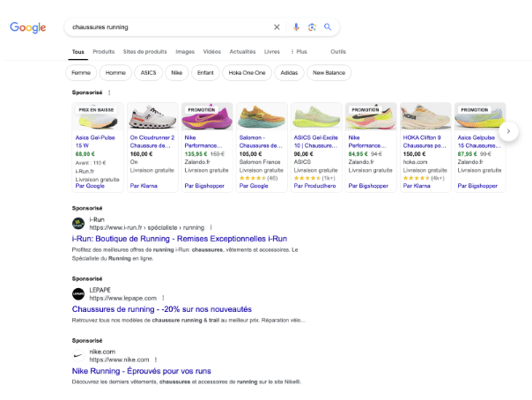Click the i-Run site favicon
This screenshot has width=532, height=400.
point(78,224)
